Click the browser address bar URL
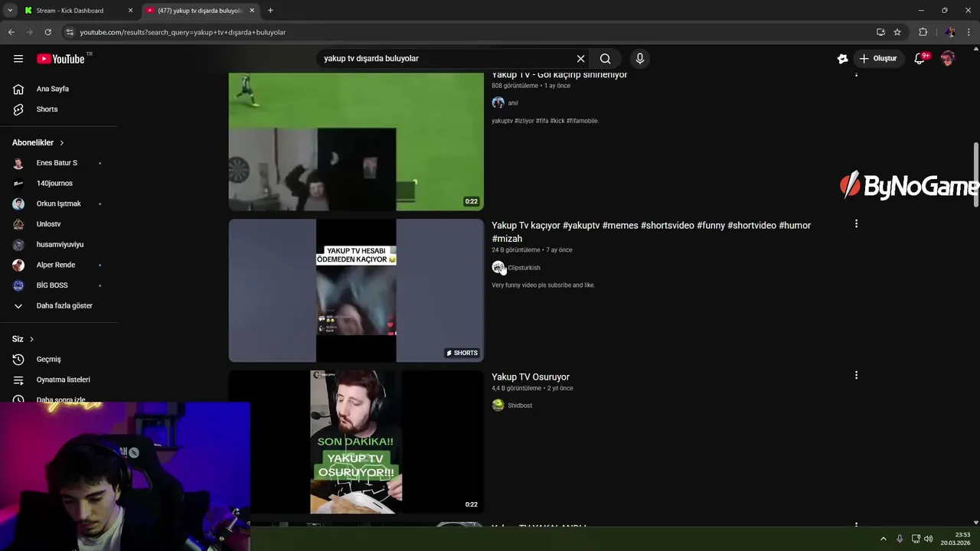The width and height of the screenshot is (980, 551). 183,32
